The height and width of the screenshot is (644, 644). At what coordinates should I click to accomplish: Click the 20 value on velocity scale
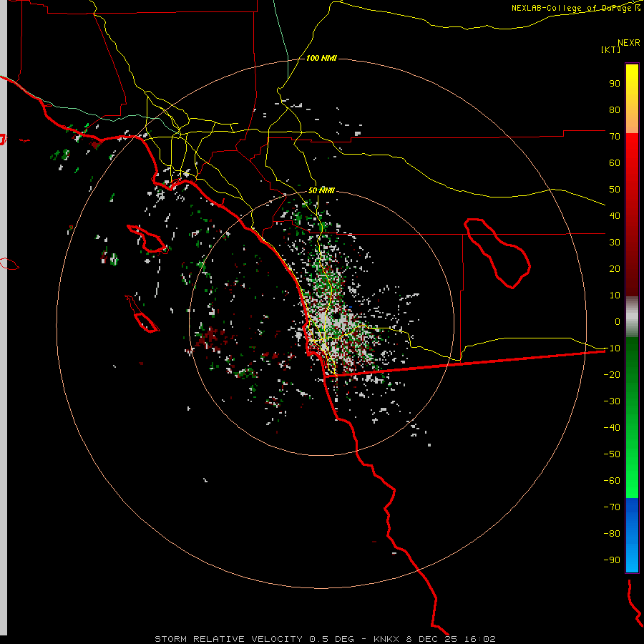pyautogui.click(x=615, y=268)
